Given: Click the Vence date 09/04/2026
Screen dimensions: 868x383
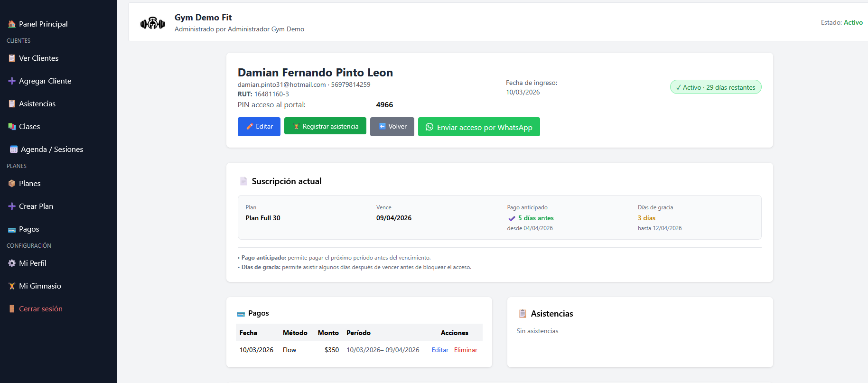Looking at the screenshot, I should tap(394, 218).
